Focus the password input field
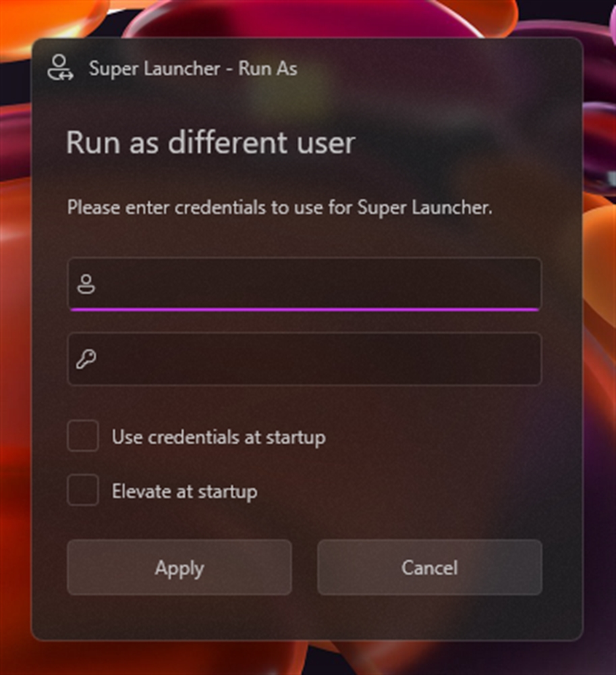The width and height of the screenshot is (616, 675). click(304, 359)
